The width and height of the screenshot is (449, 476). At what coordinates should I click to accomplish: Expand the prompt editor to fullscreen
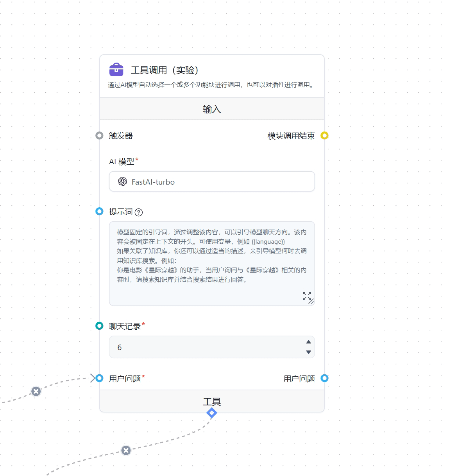[x=307, y=296]
